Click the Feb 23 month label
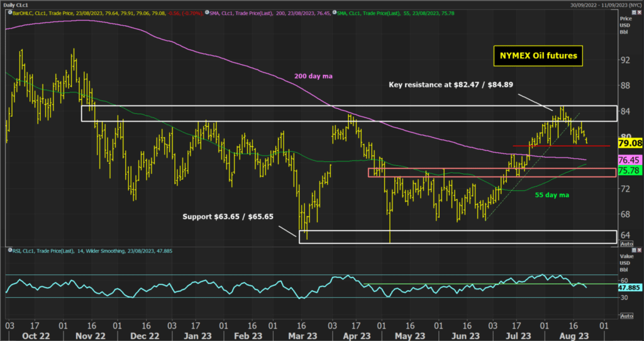644x341 pixels. [248, 336]
